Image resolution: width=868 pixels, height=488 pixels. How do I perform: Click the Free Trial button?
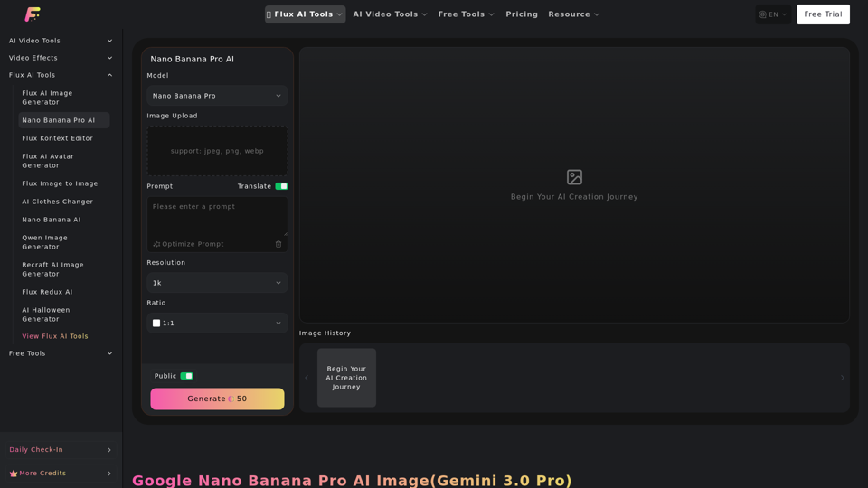pyautogui.click(x=823, y=14)
